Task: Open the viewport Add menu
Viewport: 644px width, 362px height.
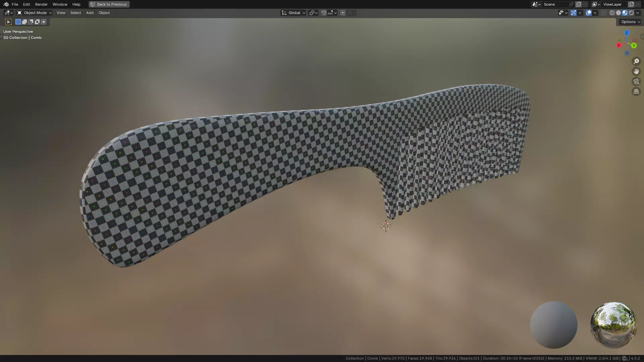Action: tap(90, 13)
